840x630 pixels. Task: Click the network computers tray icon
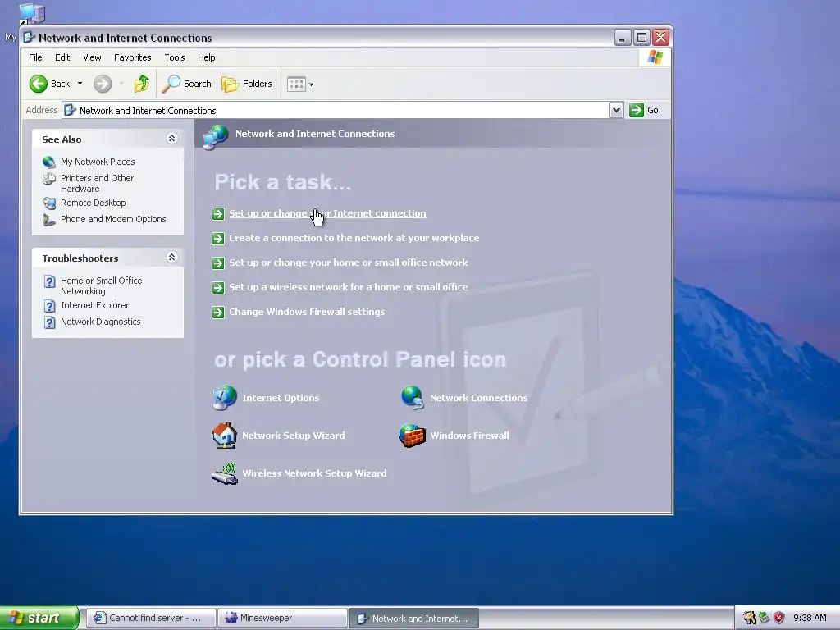765,618
